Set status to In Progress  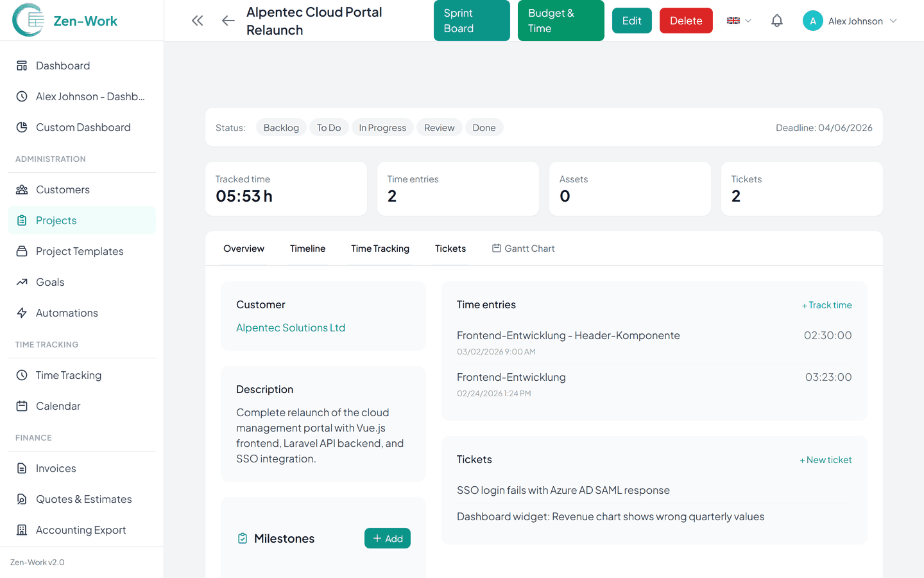click(x=382, y=128)
